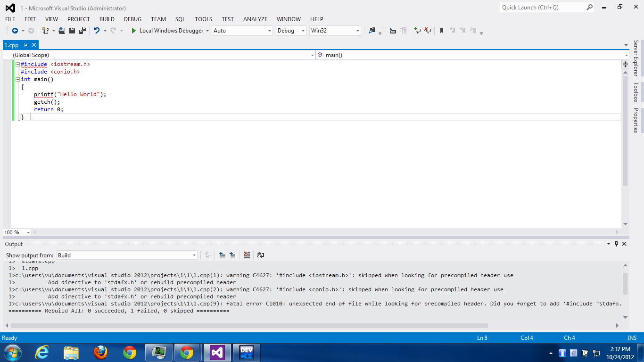Expand the Win32 platform dropdown

[x=335, y=31]
